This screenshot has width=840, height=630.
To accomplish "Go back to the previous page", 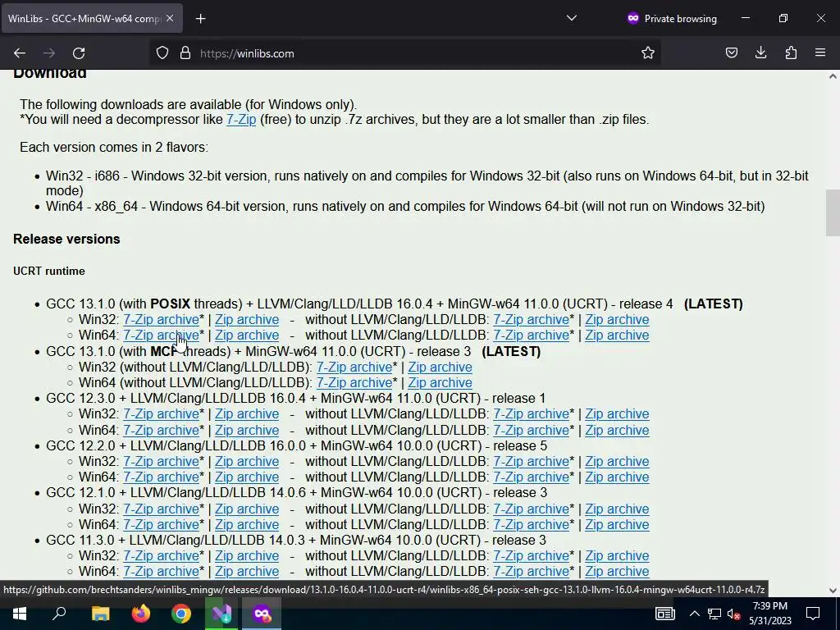I will pyautogui.click(x=20, y=53).
